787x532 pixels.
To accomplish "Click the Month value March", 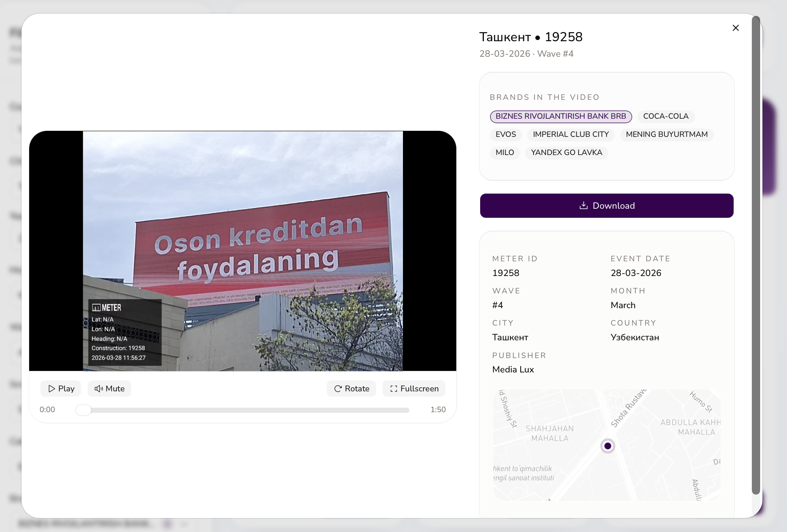I will click(x=623, y=305).
